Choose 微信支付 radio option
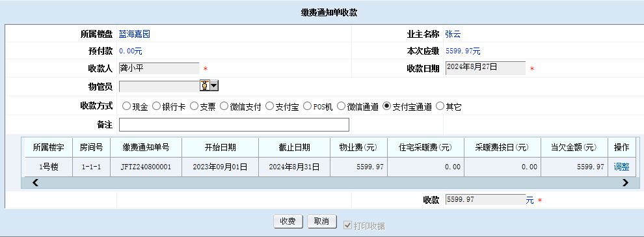The height and width of the screenshot is (237, 644). pyautogui.click(x=224, y=106)
